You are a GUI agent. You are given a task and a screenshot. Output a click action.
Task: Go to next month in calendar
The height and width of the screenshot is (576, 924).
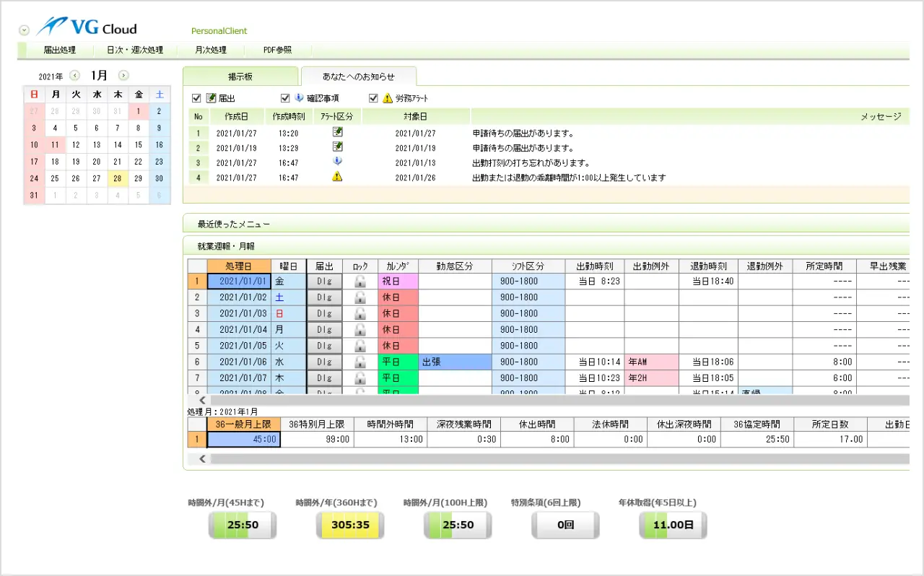click(x=123, y=76)
